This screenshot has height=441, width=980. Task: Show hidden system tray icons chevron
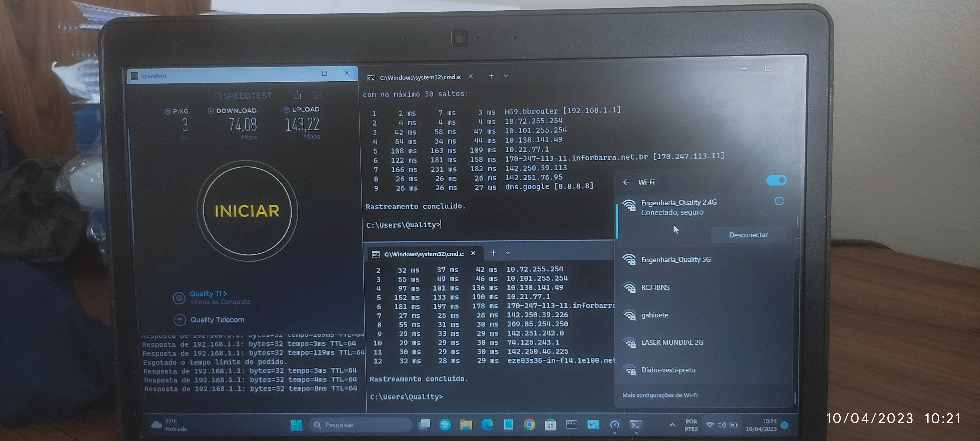[672, 425]
